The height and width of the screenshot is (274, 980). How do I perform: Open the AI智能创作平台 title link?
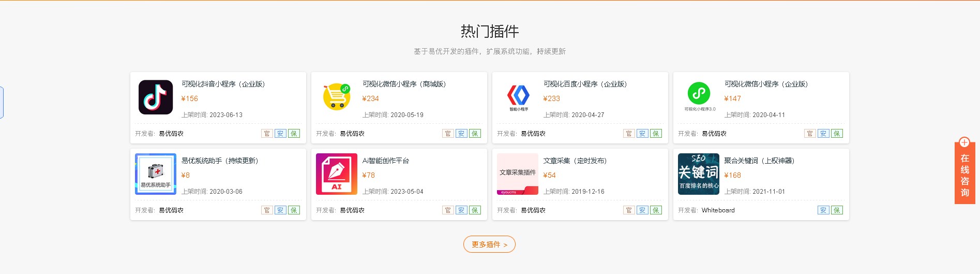point(386,161)
